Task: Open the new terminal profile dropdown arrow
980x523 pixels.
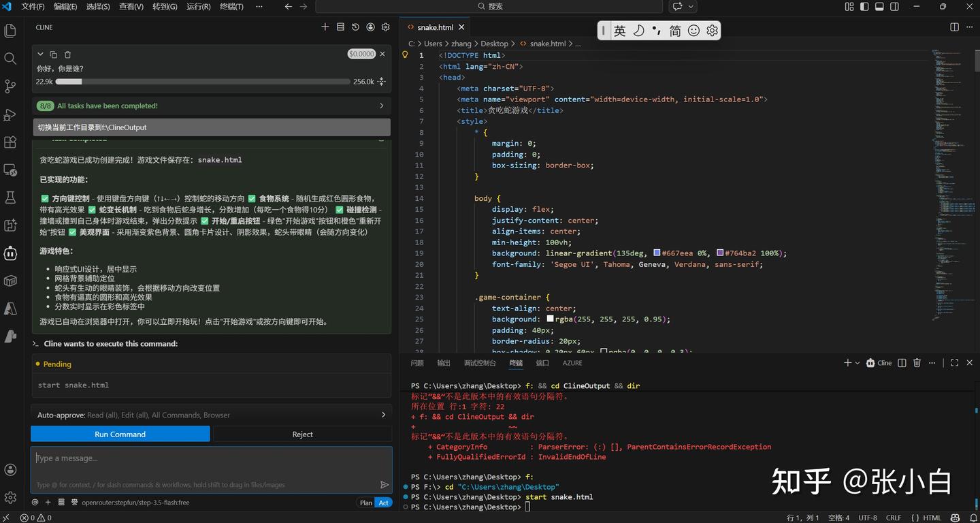Action: (x=857, y=363)
